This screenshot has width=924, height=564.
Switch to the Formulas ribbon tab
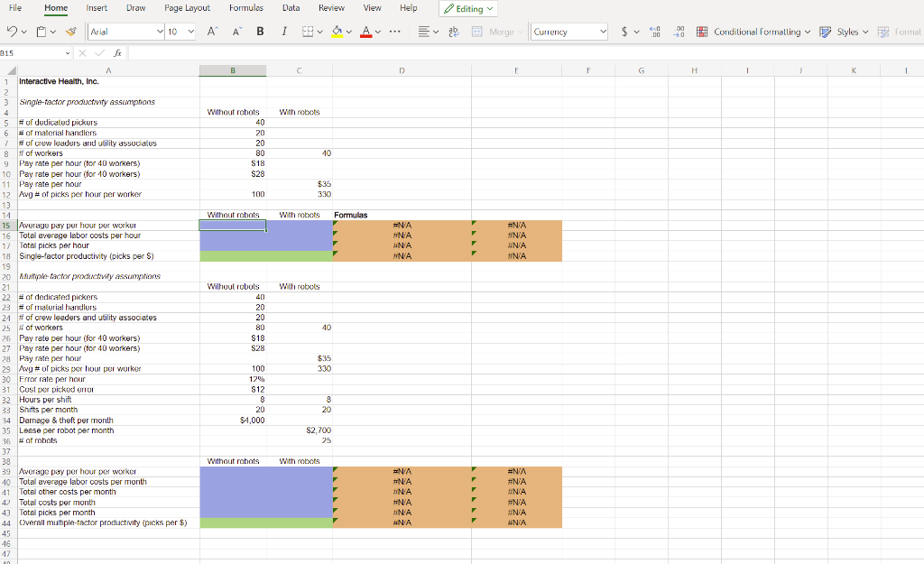[x=247, y=8]
